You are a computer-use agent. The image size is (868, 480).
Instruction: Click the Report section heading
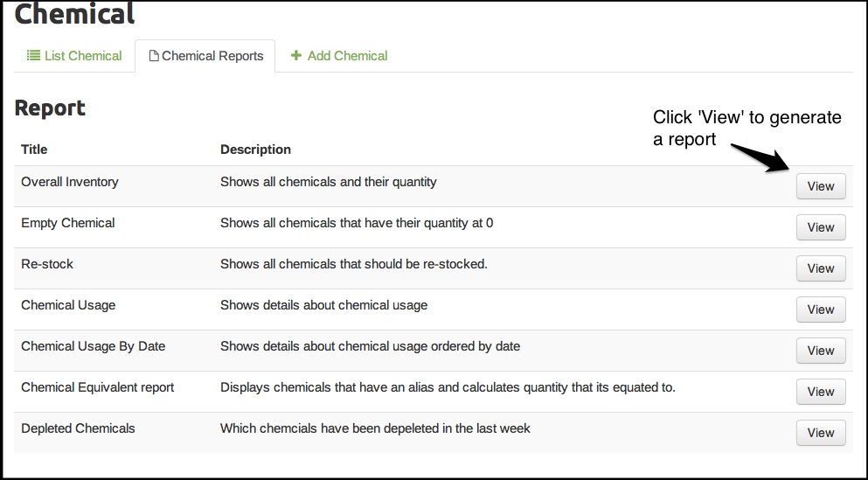50,108
